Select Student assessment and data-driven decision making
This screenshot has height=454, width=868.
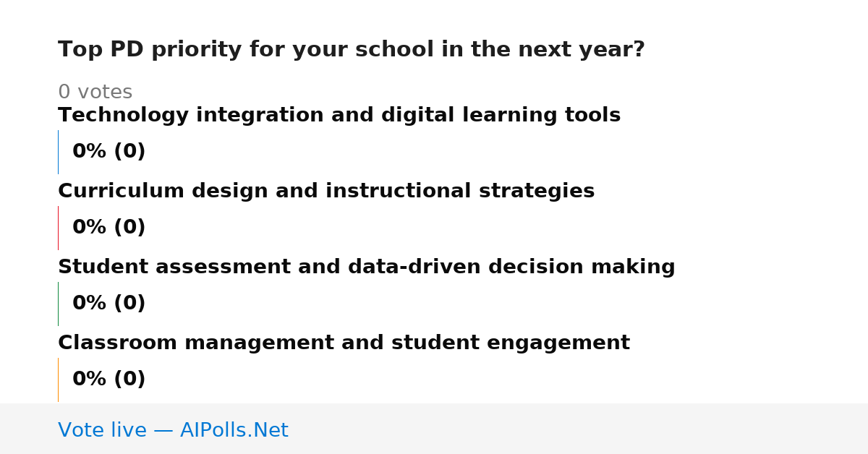(x=366, y=267)
